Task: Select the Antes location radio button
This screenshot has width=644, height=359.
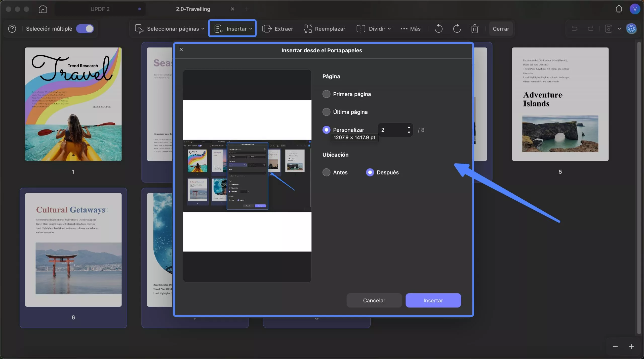Action: (x=326, y=172)
